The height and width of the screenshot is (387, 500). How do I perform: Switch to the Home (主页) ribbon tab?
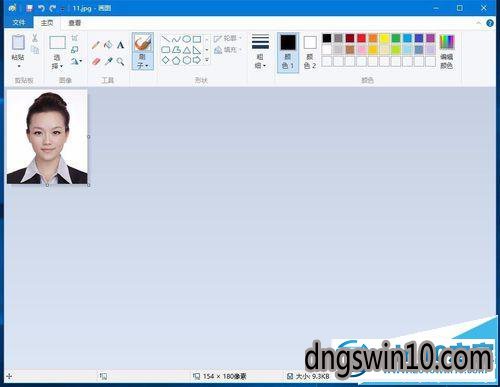tap(47, 23)
